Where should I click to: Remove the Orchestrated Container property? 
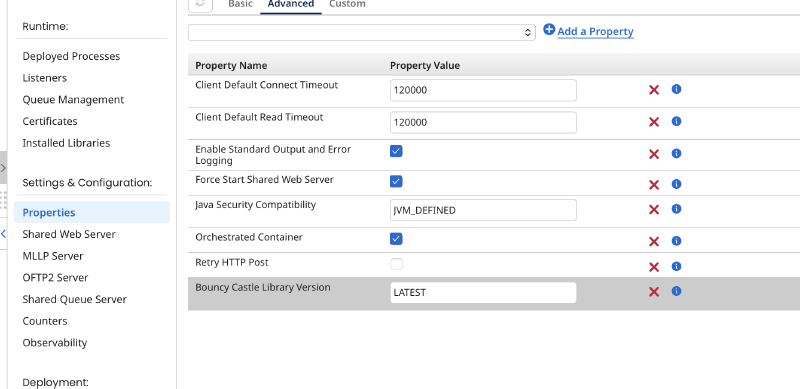point(654,241)
